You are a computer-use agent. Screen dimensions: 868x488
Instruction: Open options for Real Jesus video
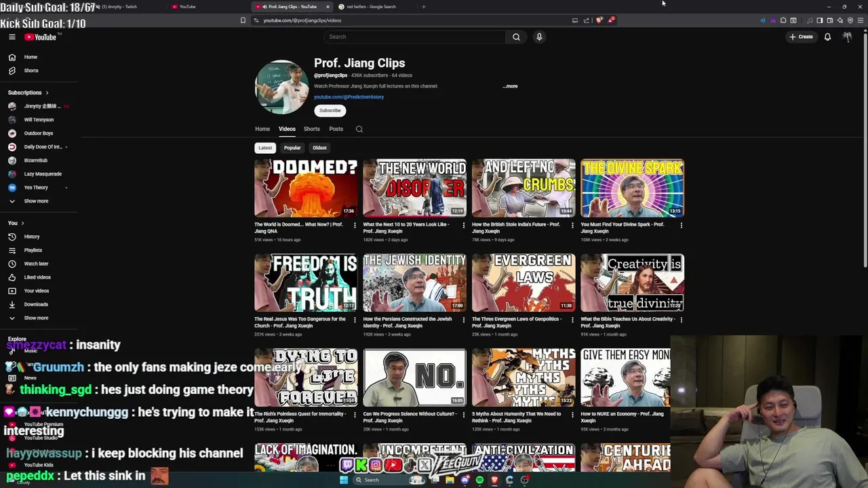click(x=355, y=320)
